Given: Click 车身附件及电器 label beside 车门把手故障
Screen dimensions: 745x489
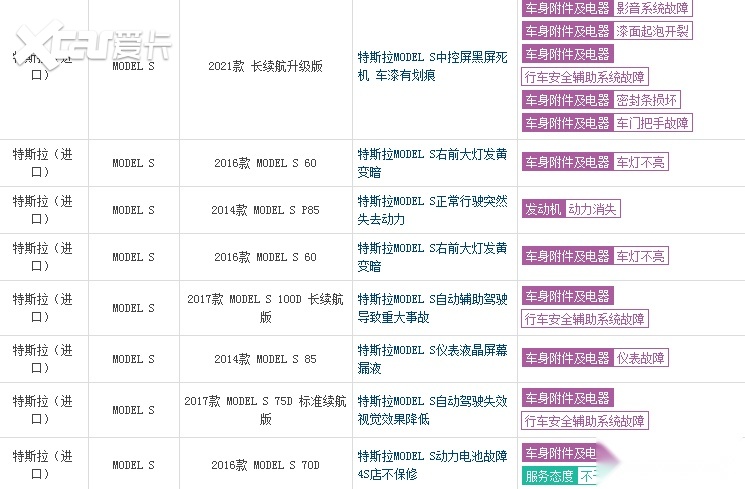Looking at the screenshot, I should (x=568, y=123).
